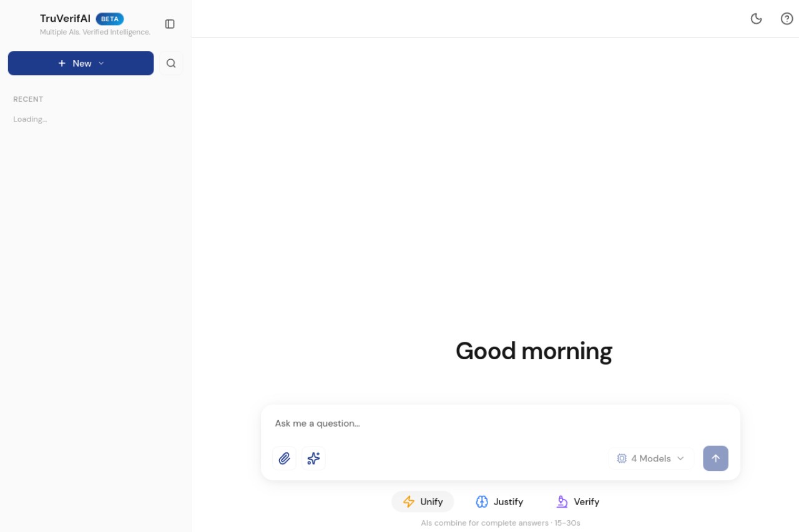Click the 'Loading...' text in the sidebar
The height and width of the screenshot is (532, 799).
coord(30,119)
